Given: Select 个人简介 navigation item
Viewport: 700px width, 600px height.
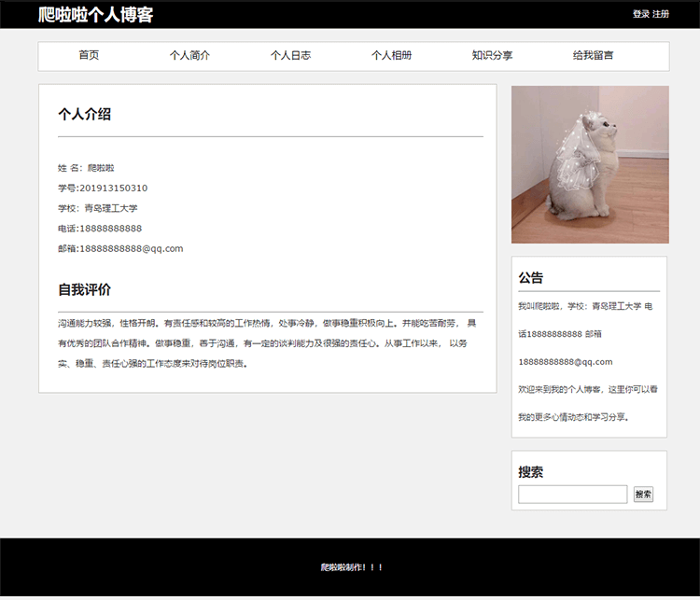Looking at the screenshot, I should click(x=189, y=56).
